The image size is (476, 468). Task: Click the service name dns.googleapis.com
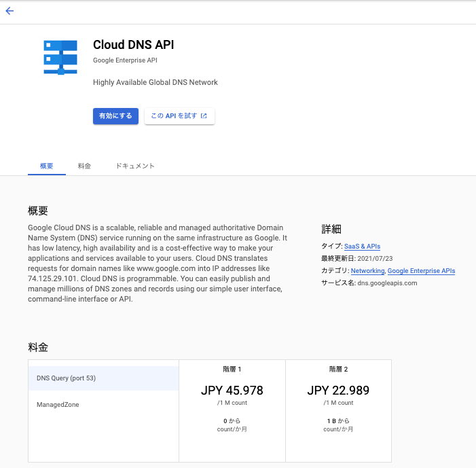pyautogui.click(x=387, y=283)
